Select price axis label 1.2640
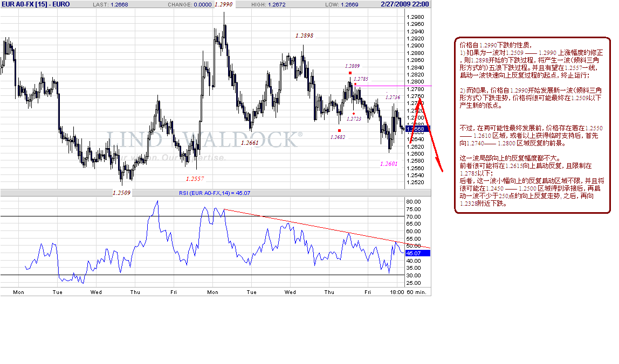Viewport: 619px width, 364px height. (415, 139)
